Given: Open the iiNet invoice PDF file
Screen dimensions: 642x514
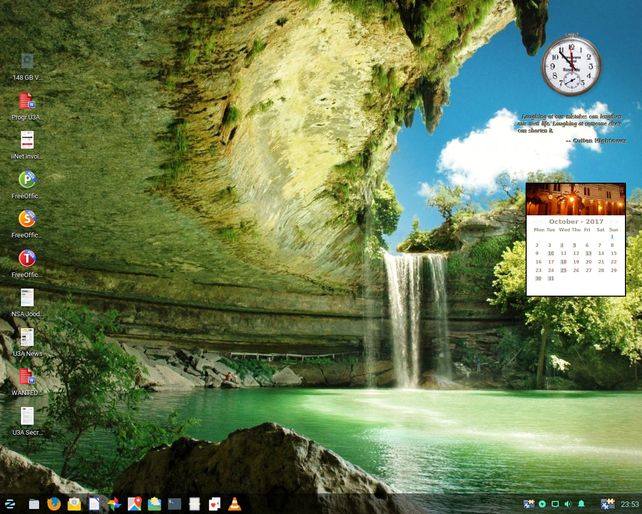Looking at the screenshot, I should point(27,140).
